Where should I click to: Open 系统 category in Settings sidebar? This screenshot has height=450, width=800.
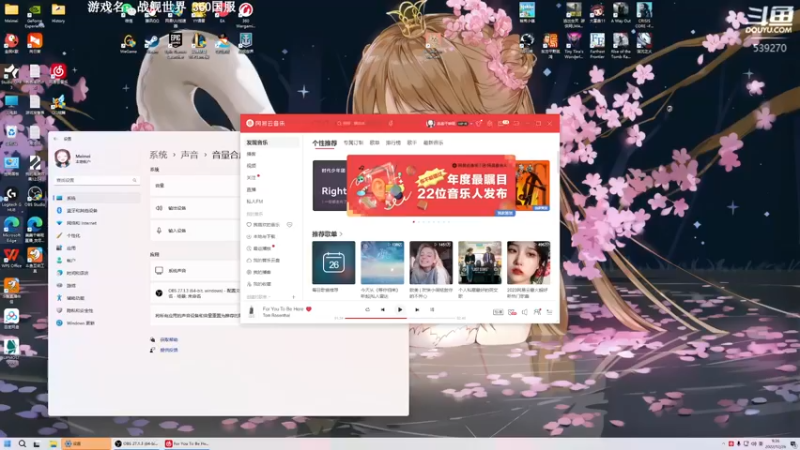[97, 198]
